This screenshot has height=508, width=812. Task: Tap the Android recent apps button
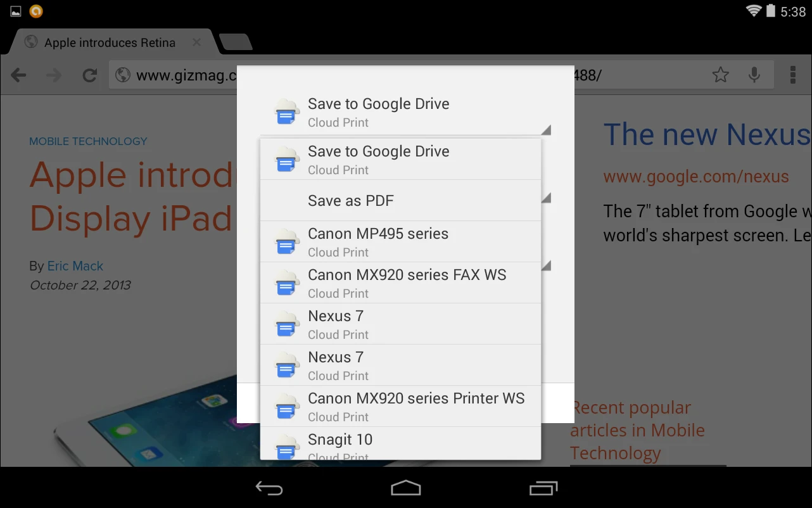(543, 488)
